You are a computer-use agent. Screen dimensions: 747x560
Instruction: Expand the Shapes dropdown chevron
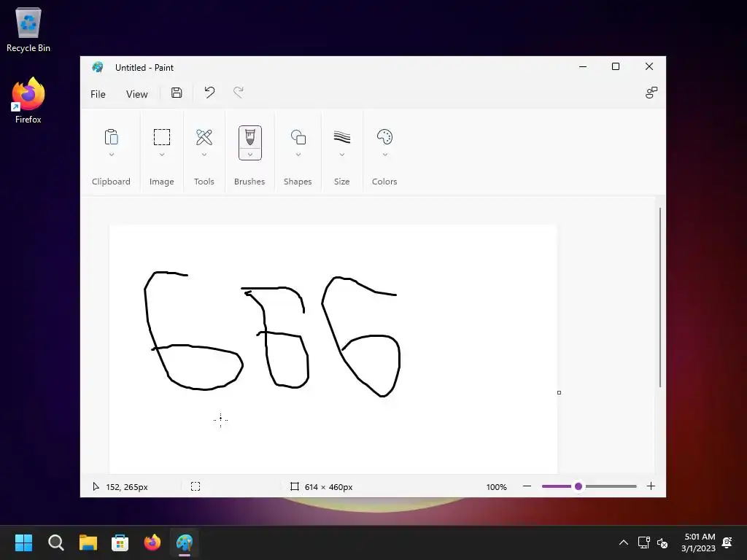coord(298,155)
